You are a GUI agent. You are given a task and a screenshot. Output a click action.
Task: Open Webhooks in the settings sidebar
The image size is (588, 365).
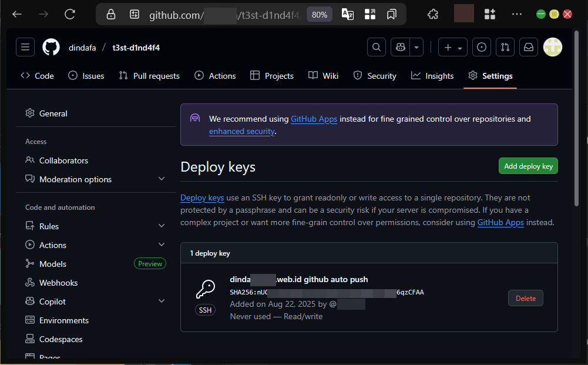(x=58, y=283)
